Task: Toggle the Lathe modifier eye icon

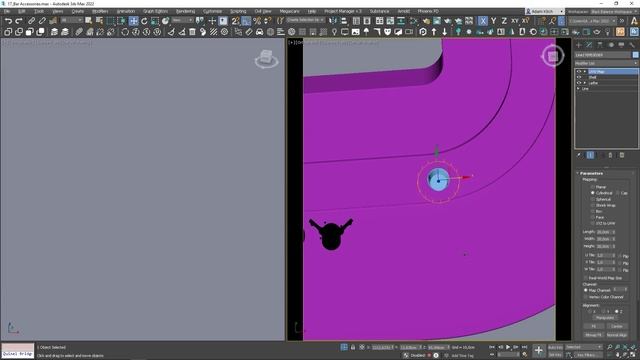Action: point(579,83)
